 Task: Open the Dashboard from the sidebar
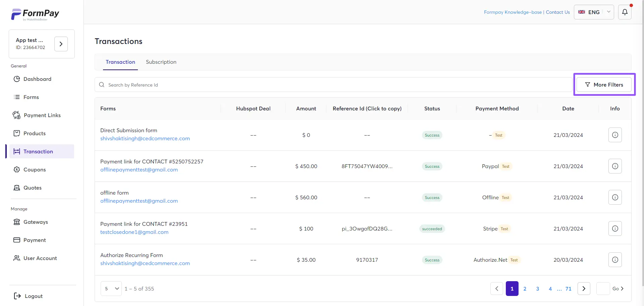coord(37,79)
